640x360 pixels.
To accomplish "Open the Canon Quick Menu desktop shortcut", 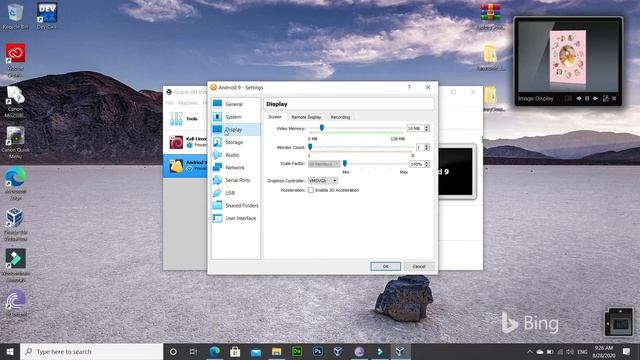I will point(15,142).
